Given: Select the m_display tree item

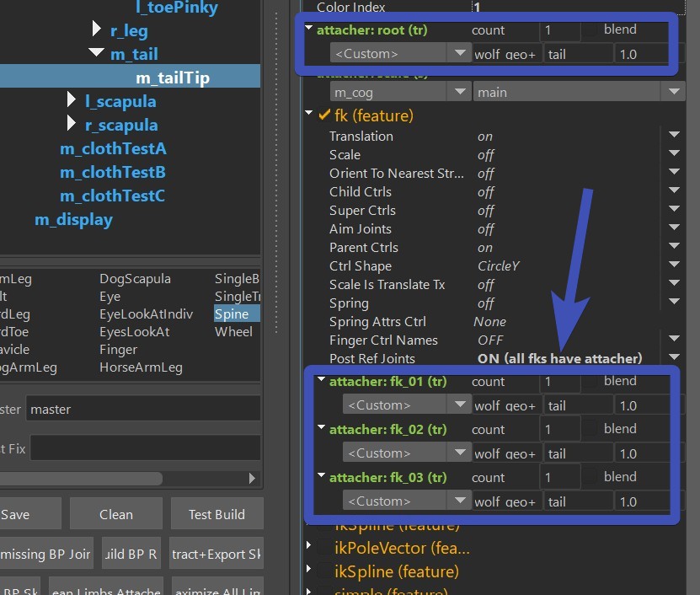Looking at the screenshot, I should point(73,219).
